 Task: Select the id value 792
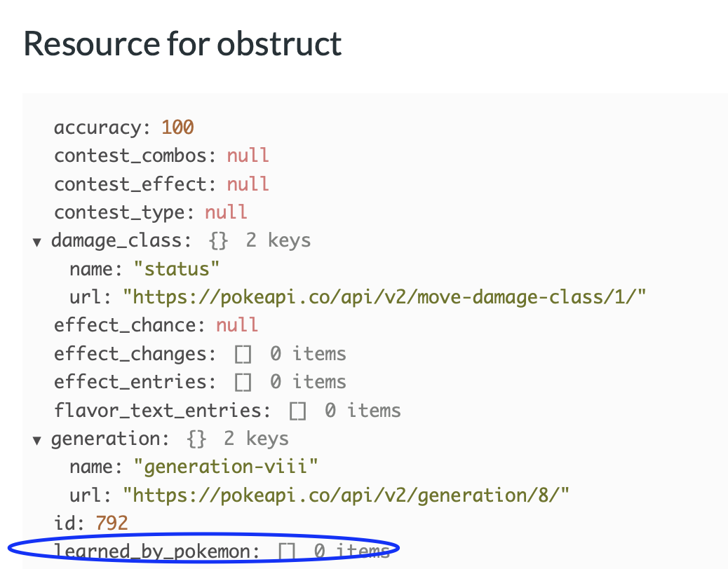(x=112, y=523)
